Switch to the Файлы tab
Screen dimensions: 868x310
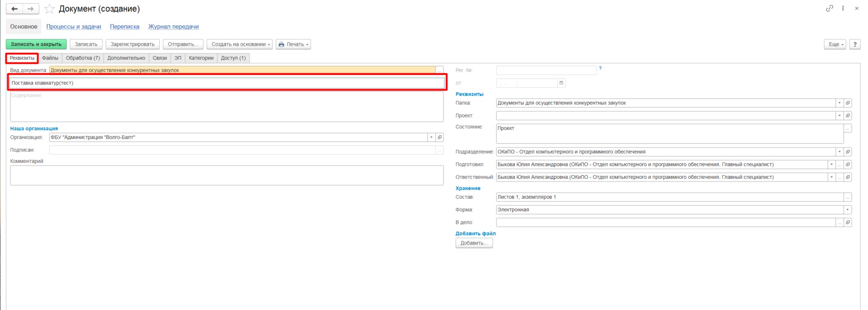pyautogui.click(x=50, y=58)
